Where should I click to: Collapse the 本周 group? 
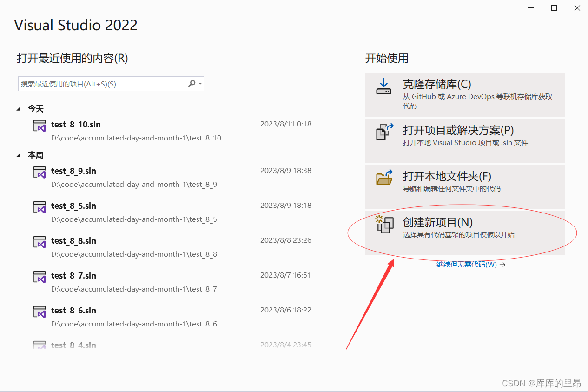[x=19, y=155]
